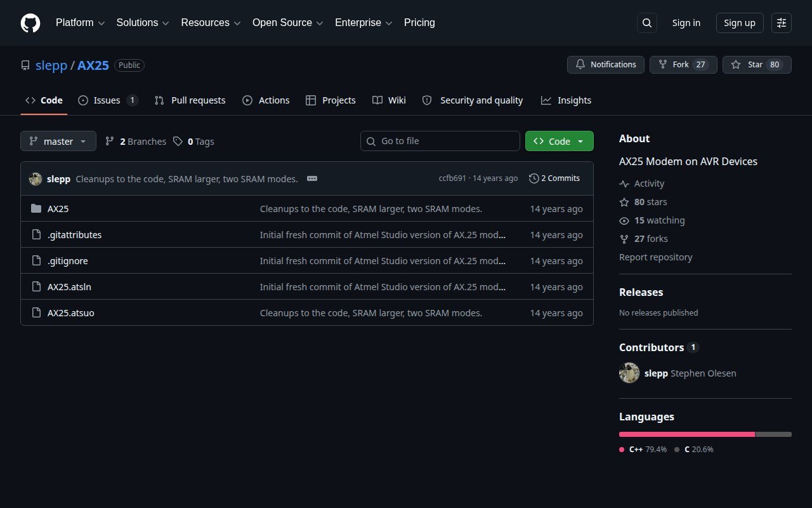
Task: Expand the Platform menu
Action: (x=80, y=23)
